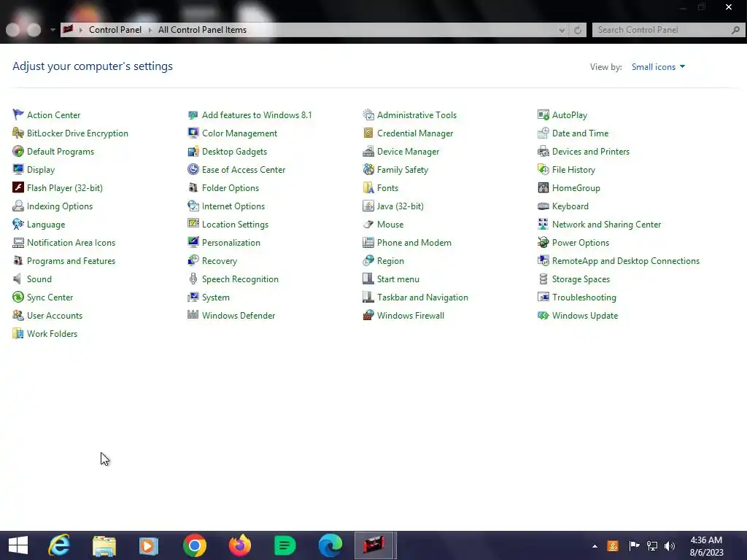The image size is (747, 560).
Task: Open File Explorer from the taskbar
Action: tap(104, 545)
